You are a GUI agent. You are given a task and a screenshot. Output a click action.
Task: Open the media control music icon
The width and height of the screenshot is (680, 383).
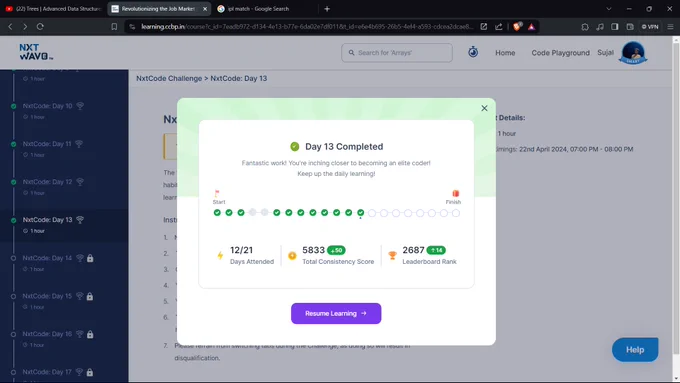[600, 26]
